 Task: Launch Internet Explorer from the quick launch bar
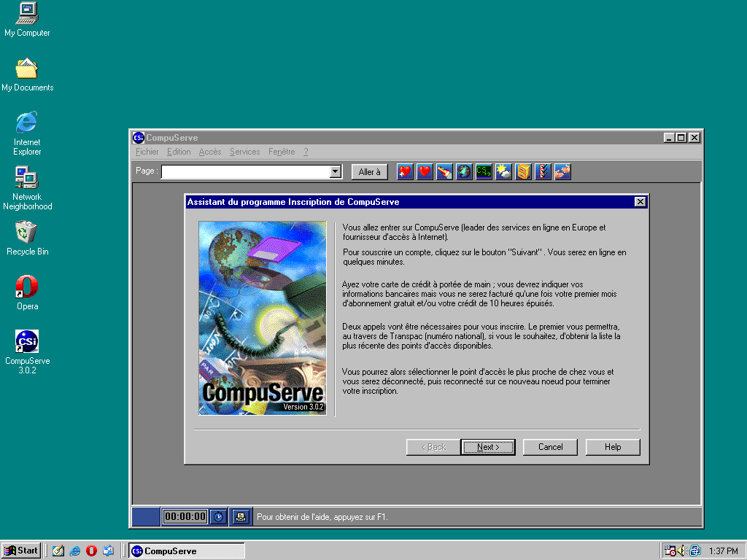click(75, 551)
